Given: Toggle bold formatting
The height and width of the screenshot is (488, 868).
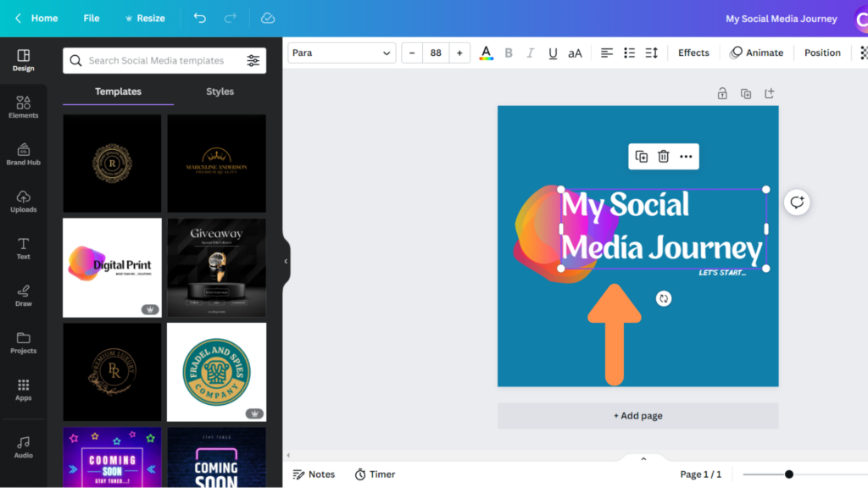Looking at the screenshot, I should tap(509, 53).
